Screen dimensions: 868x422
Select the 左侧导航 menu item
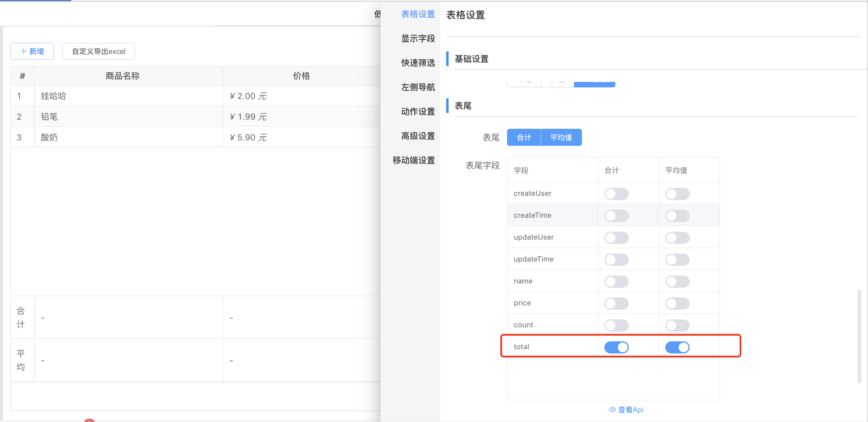click(x=418, y=87)
